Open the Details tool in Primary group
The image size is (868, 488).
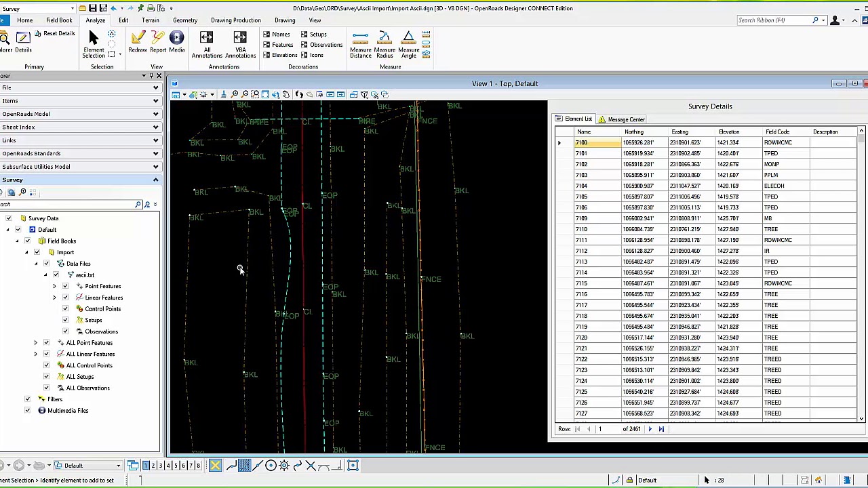coord(22,43)
